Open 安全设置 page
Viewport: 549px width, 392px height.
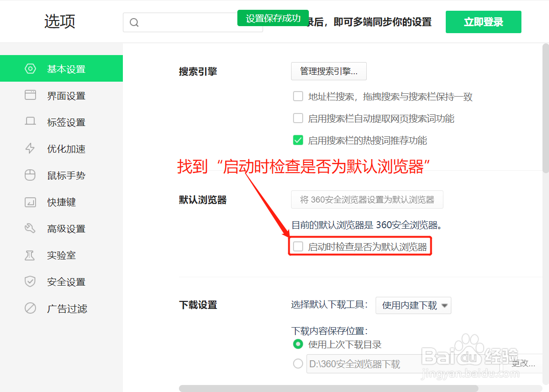coord(66,282)
